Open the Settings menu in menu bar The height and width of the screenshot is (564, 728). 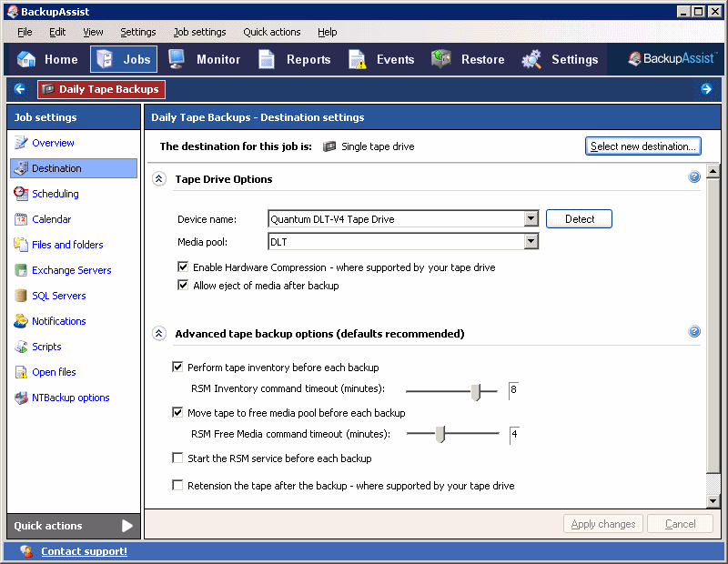138,32
